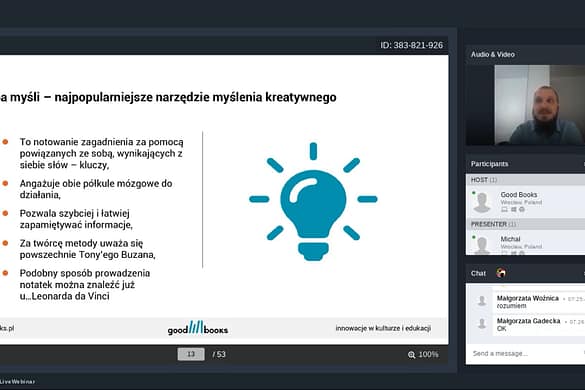Click the Audio & Video panel header
The image size is (585, 390).
525,54
